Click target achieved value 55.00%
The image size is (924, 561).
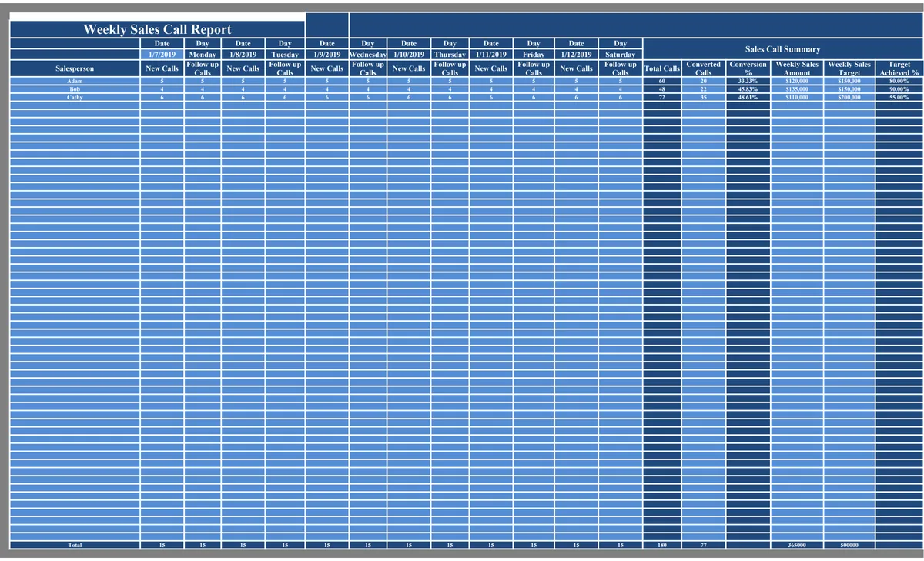899,98
